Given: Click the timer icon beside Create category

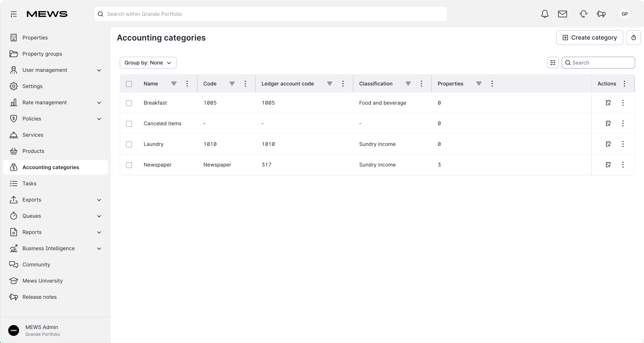Looking at the screenshot, I should click(x=633, y=38).
